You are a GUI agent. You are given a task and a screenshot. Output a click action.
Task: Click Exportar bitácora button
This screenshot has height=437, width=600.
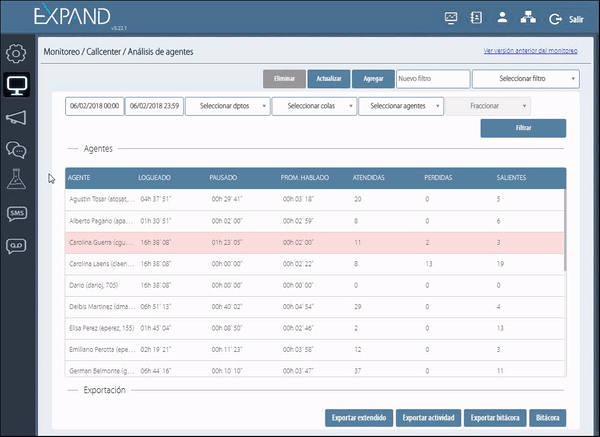click(x=495, y=417)
